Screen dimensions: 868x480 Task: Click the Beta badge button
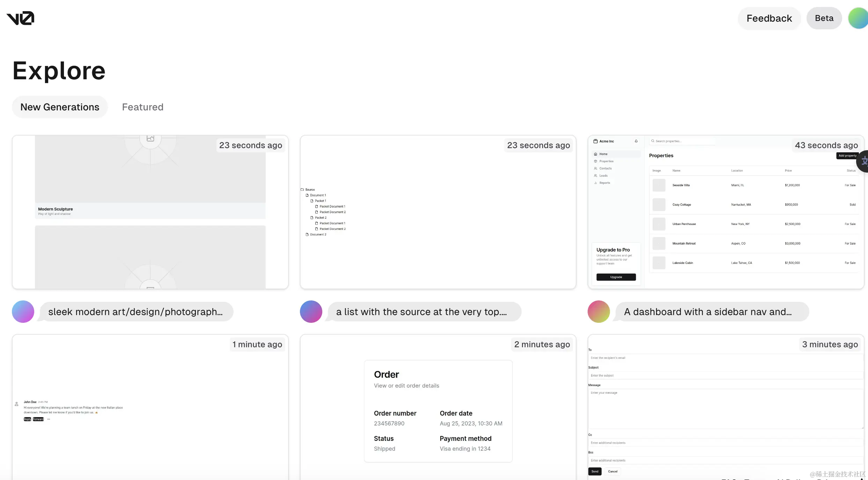824,18
